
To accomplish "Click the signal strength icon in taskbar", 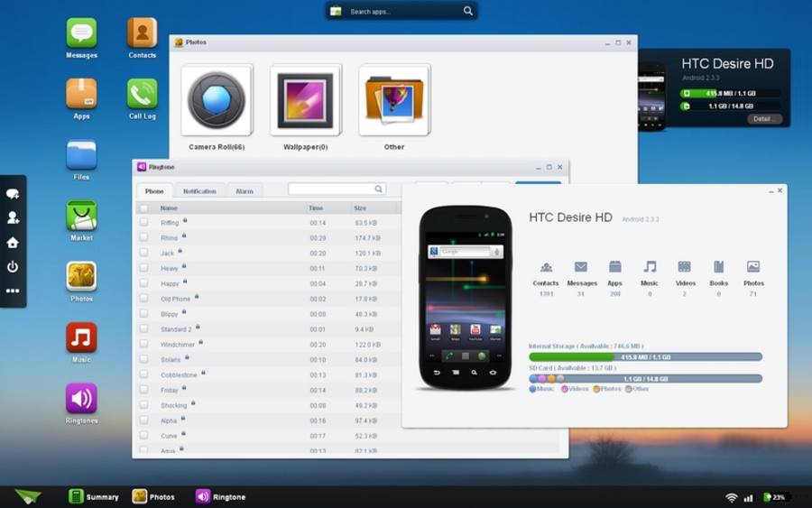I will click(748, 498).
